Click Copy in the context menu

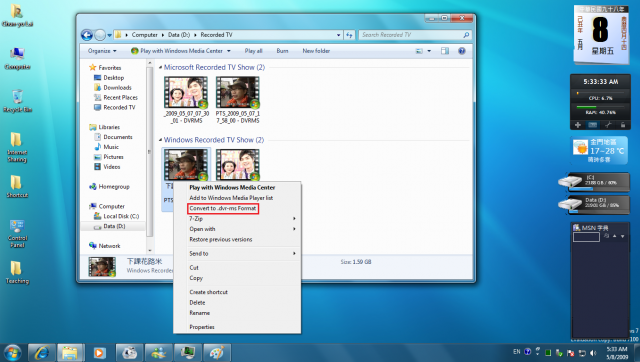(196, 278)
